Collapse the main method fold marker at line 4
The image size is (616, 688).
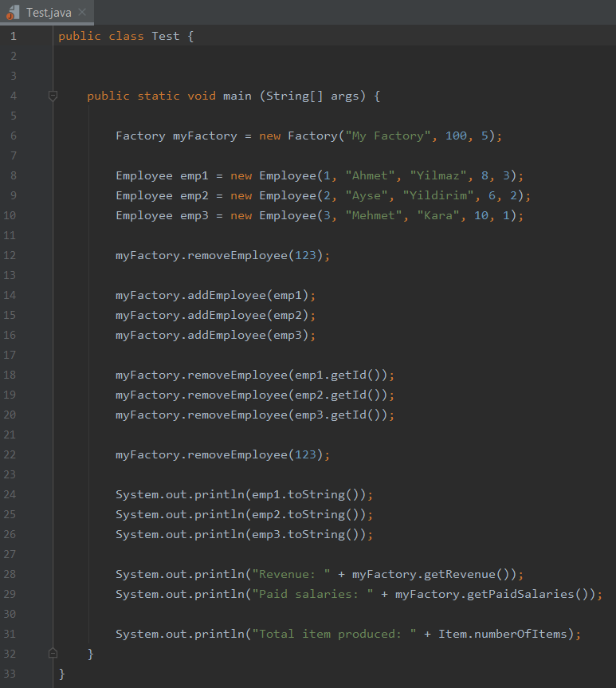pos(53,95)
